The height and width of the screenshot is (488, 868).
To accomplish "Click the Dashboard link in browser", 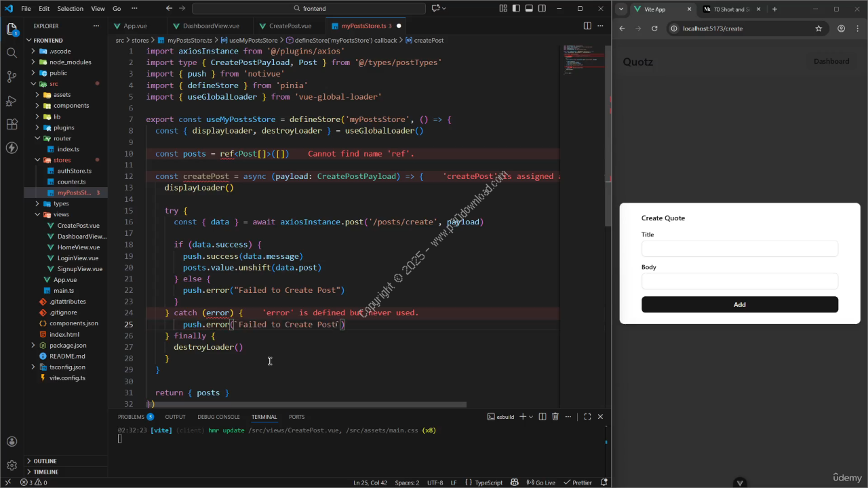I will click(x=831, y=62).
